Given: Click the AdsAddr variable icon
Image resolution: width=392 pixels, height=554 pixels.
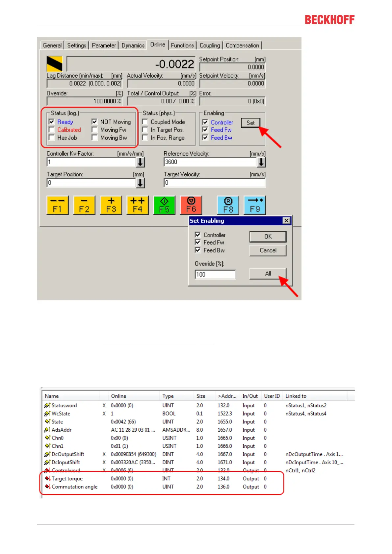Looking at the screenshot, I should [47, 430].
